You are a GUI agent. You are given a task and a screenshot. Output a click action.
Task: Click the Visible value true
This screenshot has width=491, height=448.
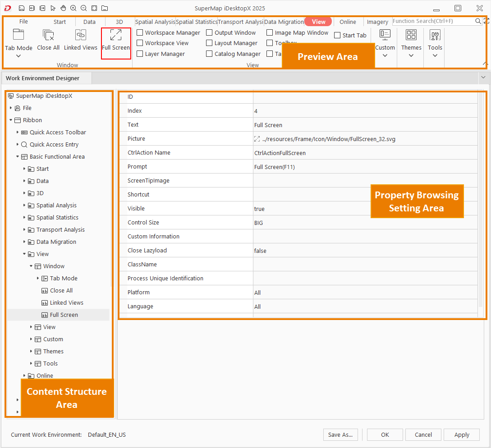[x=259, y=209]
